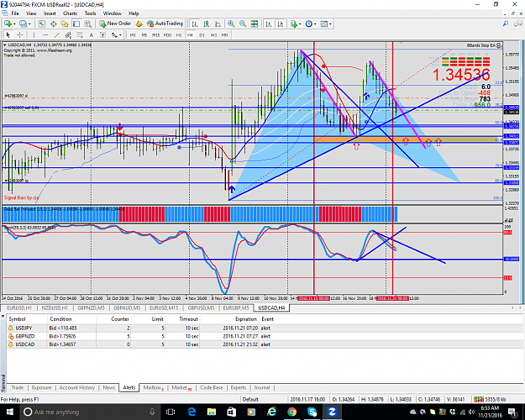
Task: Toggle the Navigator panel
Action: click(x=65, y=24)
